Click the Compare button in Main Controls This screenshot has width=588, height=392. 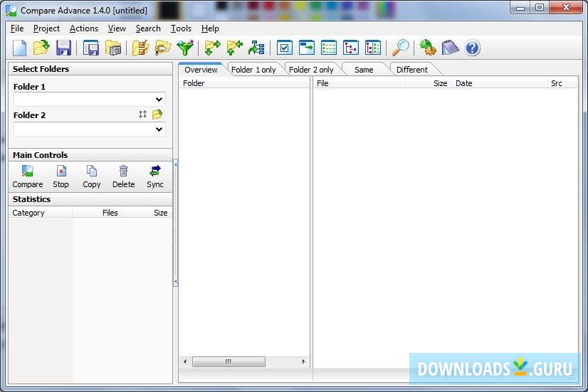[x=27, y=176]
